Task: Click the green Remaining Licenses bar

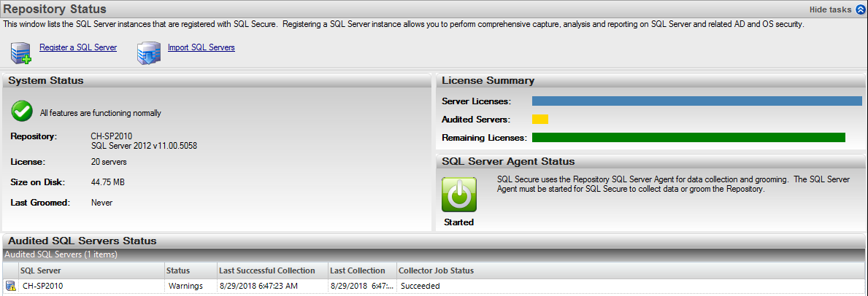Action: 688,137
